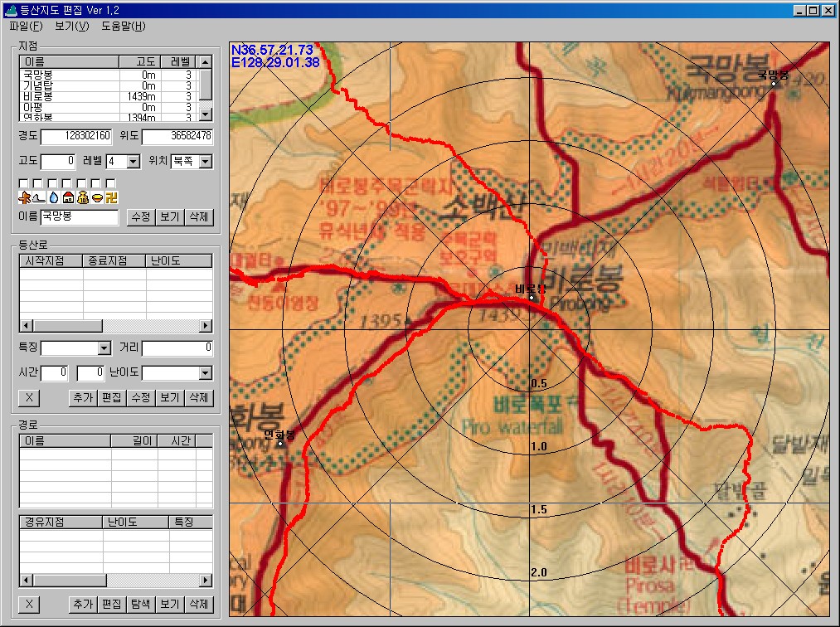The image size is (840, 627).
Task: Click left arrow of 경유지점 list scrollbar
Action: tap(26, 580)
